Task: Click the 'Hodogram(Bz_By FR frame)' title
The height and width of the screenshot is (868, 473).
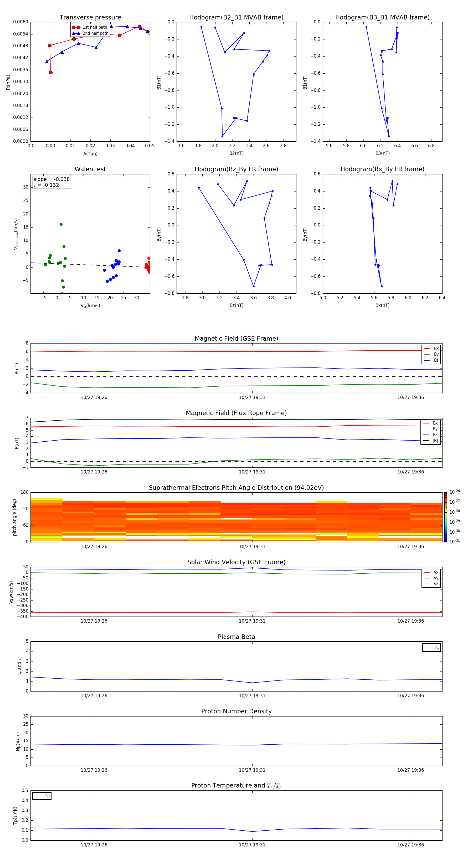Action: 236,169
